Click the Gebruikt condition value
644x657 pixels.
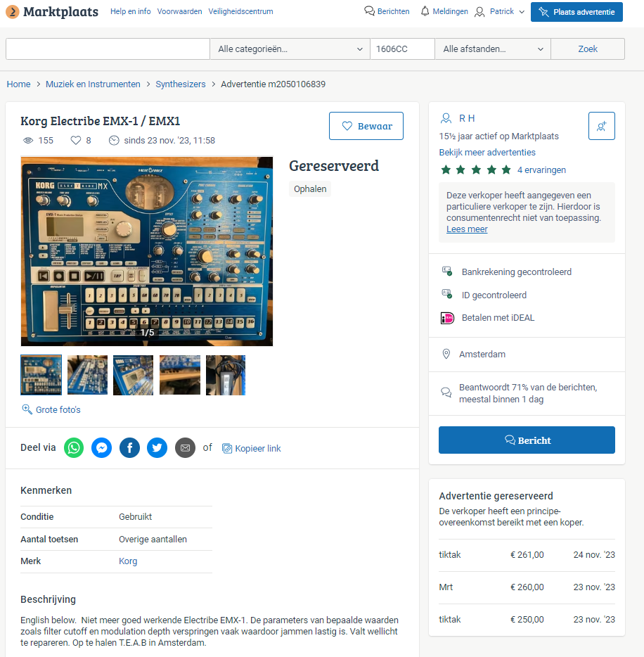click(x=135, y=516)
